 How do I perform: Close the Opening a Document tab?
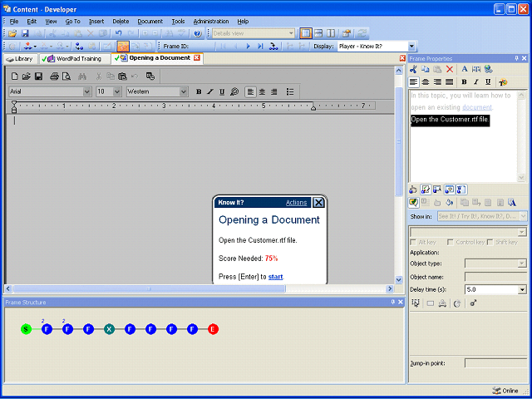coord(196,58)
